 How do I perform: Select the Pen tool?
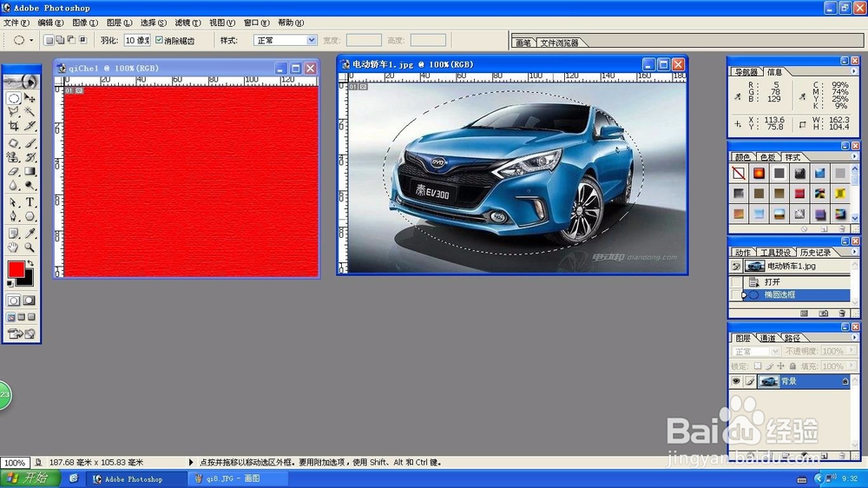click(x=14, y=216)
